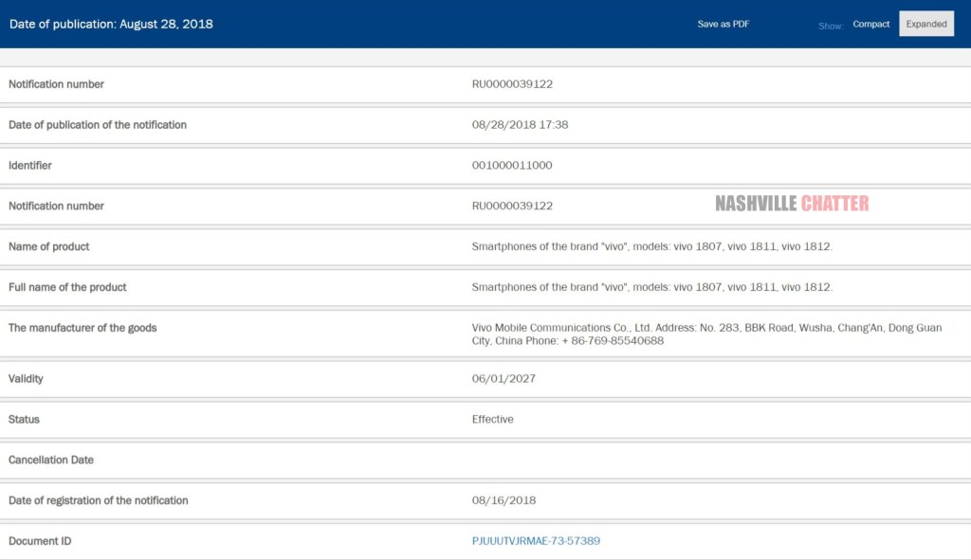Click the Save as PDF button
The image size is (971, 560).
tap(723, 24)
